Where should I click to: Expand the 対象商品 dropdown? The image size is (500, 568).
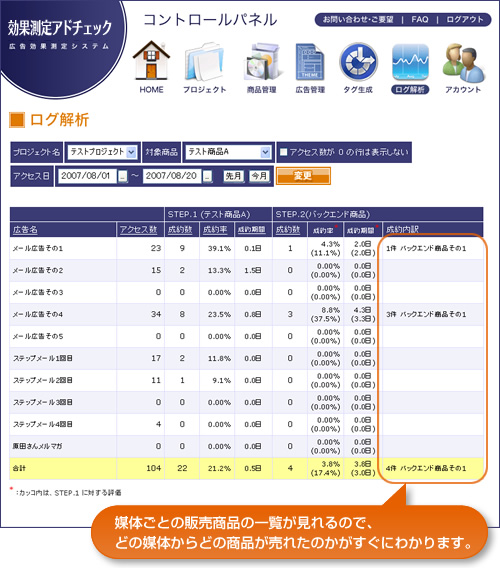tap(228, 152)
